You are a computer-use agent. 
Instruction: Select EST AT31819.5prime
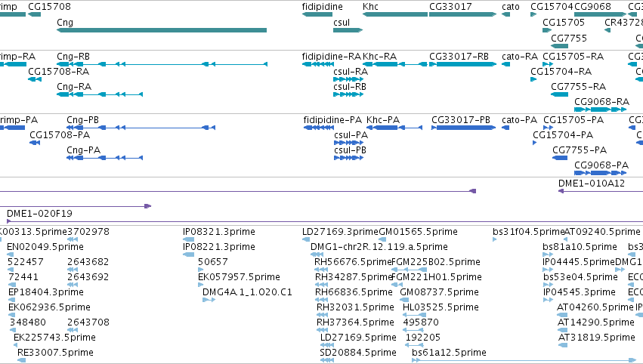pos(563,346)
